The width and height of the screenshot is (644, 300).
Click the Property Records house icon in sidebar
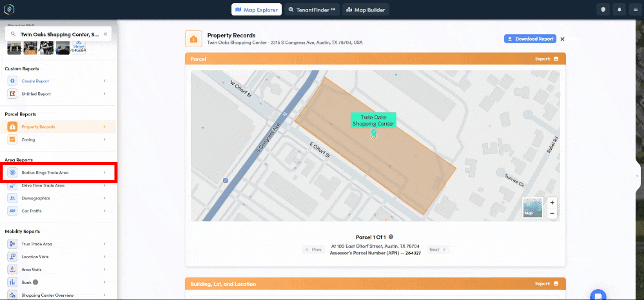(x=13, y=127)
